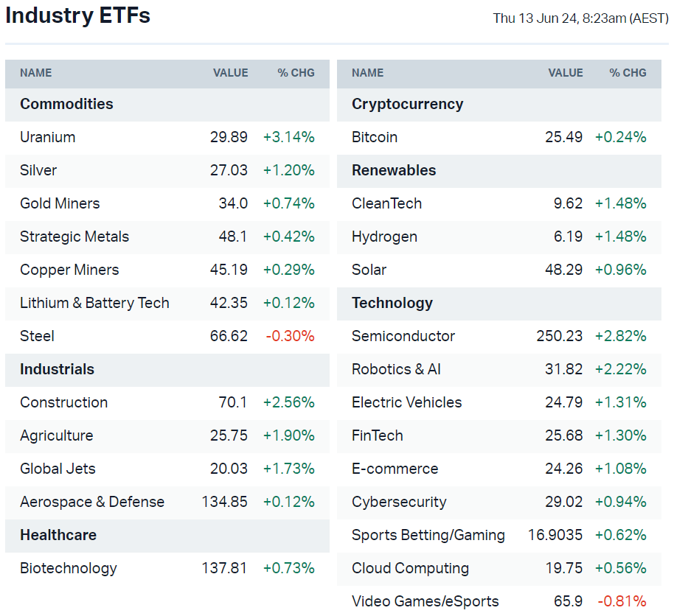
Task: Open the Bitcoin ETF link
Action: [375, 137]
